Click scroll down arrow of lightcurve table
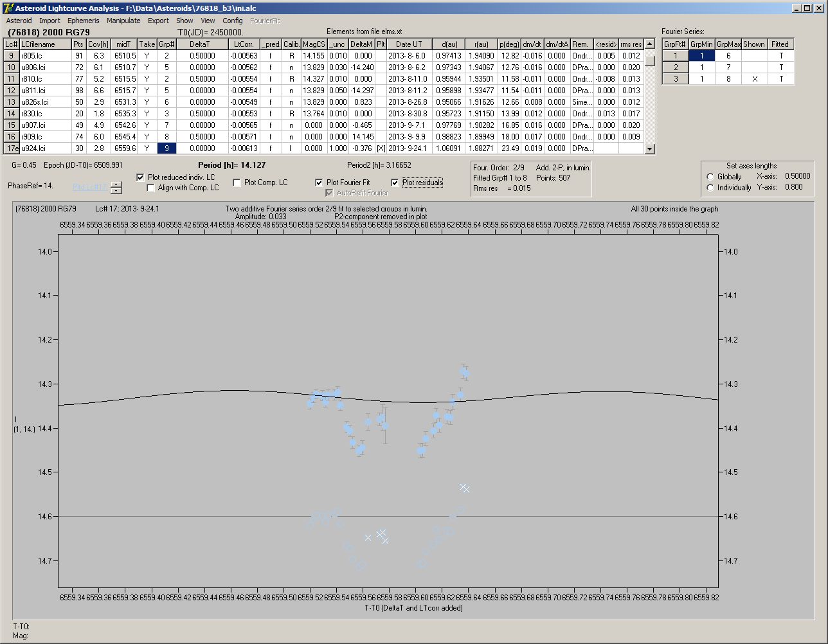The height and width of the screenshot is (644, 828). [x=650, y=148]
